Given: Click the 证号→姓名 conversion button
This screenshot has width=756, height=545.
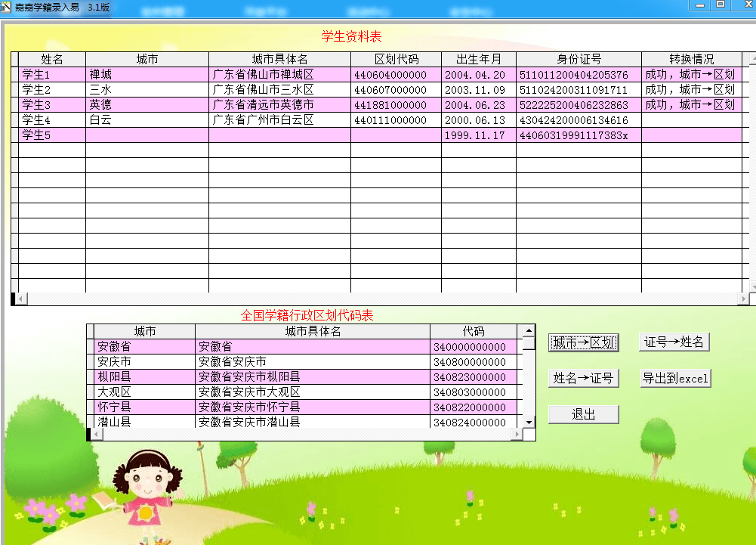Looking at the screenshot, I should (x=675, y=342).
